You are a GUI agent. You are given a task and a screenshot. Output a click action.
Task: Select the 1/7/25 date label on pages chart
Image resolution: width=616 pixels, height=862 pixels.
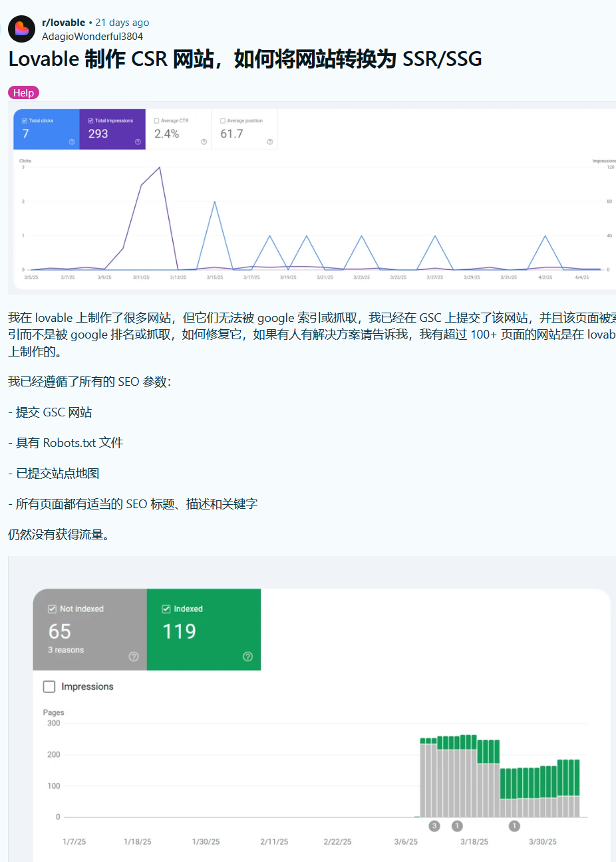pyautogui.click(x=75, y=841)
